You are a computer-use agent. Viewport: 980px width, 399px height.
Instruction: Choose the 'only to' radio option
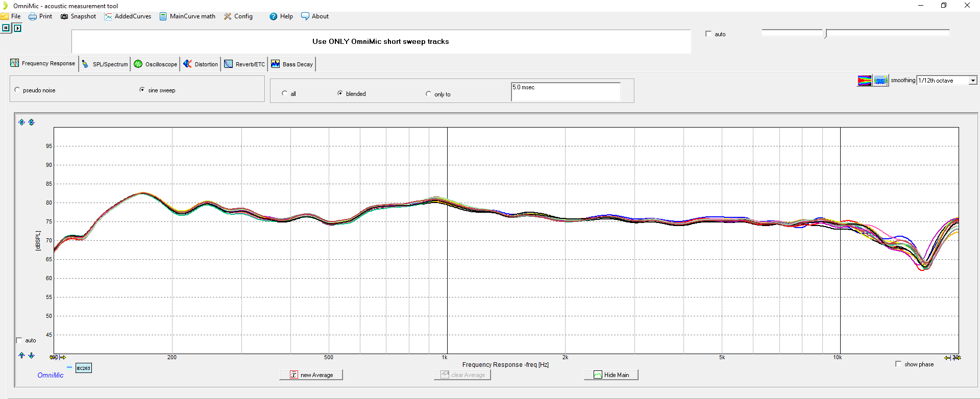(x=428, y=94)
